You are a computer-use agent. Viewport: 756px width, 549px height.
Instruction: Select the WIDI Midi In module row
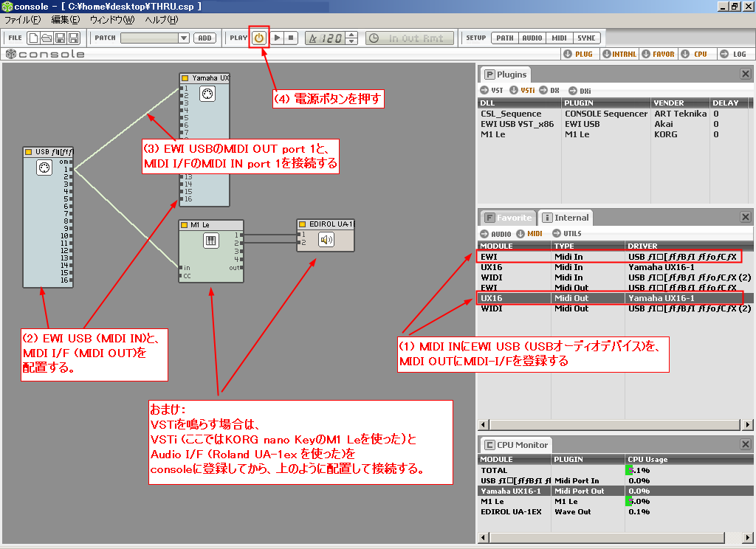pos(615,277)
